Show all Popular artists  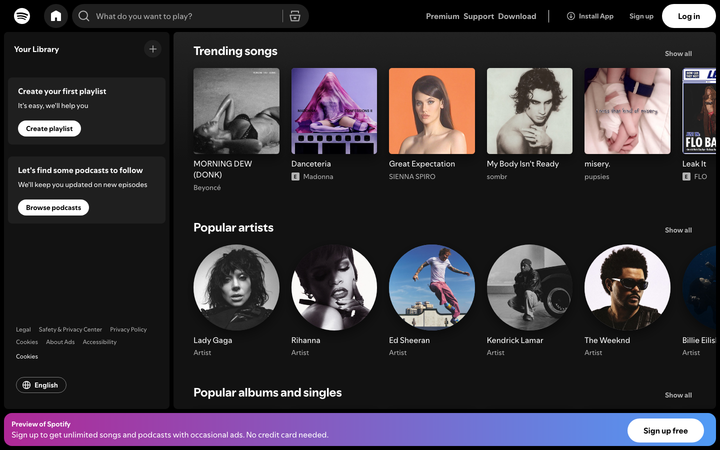click(678, 230)
